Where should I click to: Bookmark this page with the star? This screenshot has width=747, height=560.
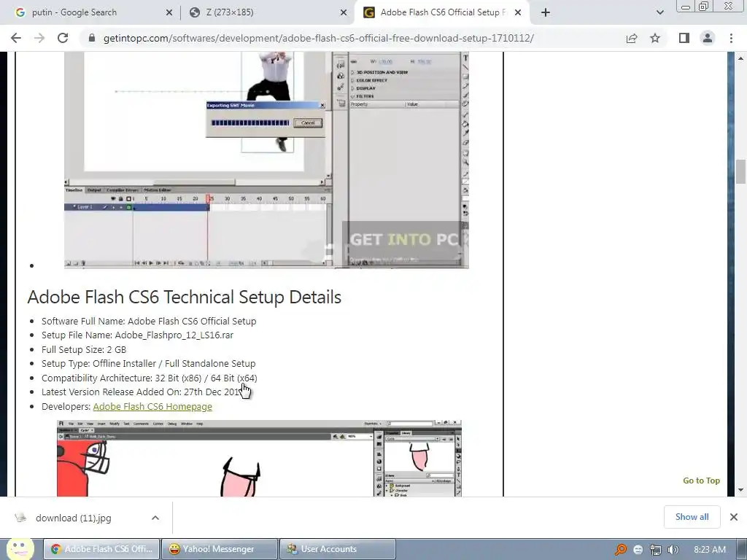[x=655, y=38]
